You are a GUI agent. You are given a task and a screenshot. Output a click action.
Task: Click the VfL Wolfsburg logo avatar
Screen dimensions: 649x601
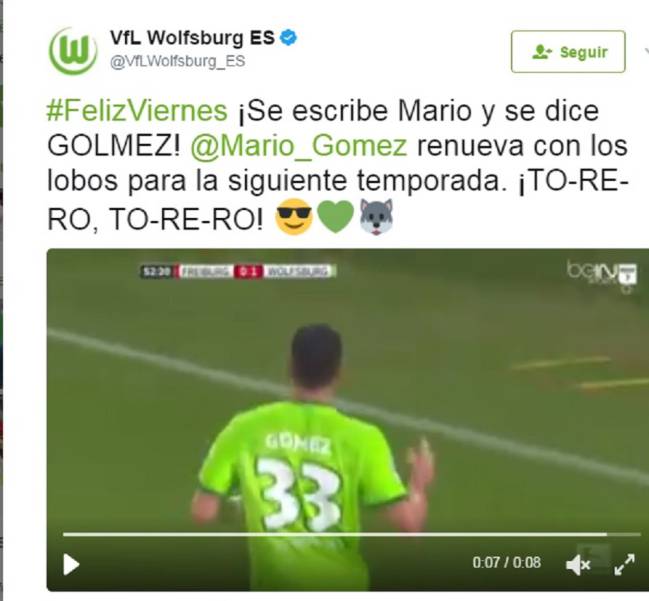coord(73,51)
